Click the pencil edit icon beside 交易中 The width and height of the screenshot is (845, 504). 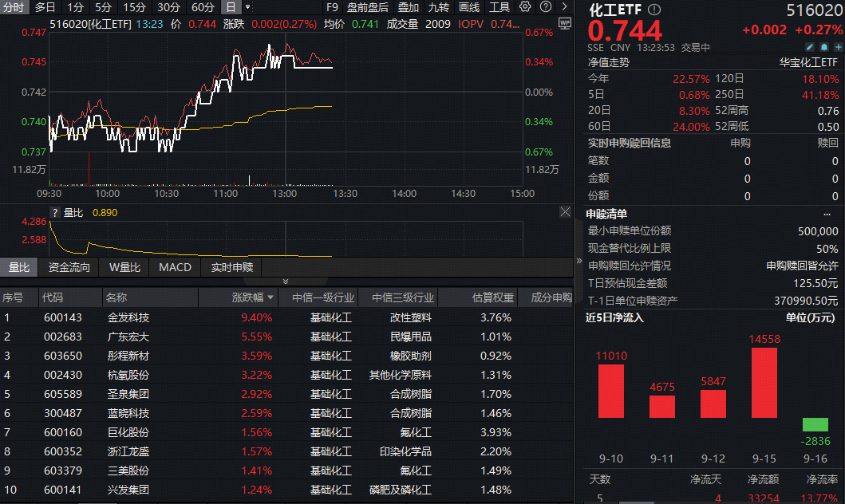pyautogui.click(x=810, y=48)
